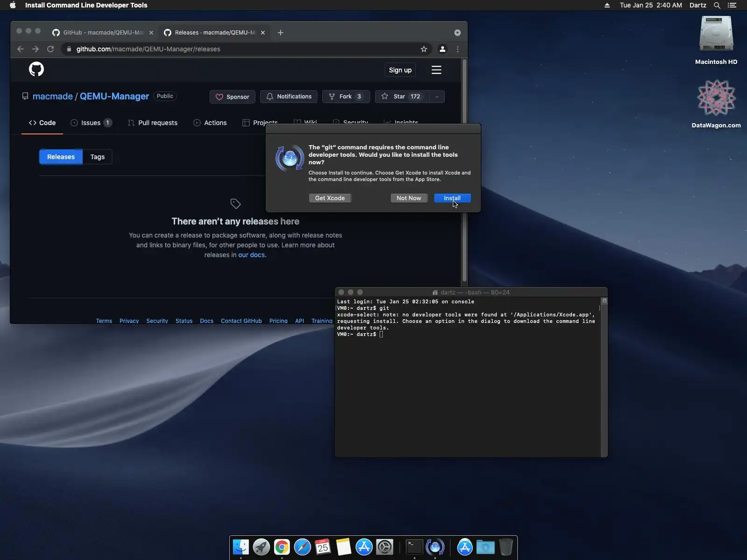Click Install in the developer tools dialog
This screenshot has height=560, width=747.
(x=452, y=198)
